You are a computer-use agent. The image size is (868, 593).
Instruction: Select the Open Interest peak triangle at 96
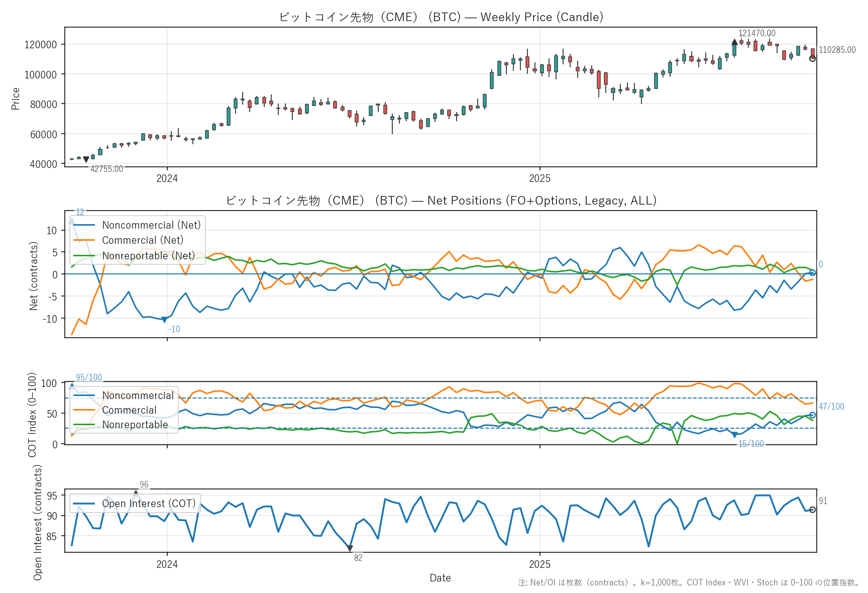coord(136,493)
